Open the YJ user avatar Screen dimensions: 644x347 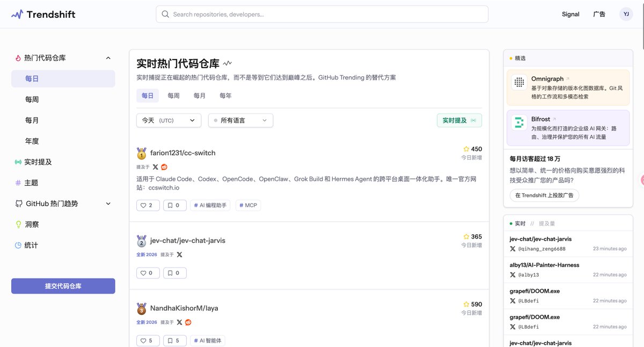[x=626, y=15]
